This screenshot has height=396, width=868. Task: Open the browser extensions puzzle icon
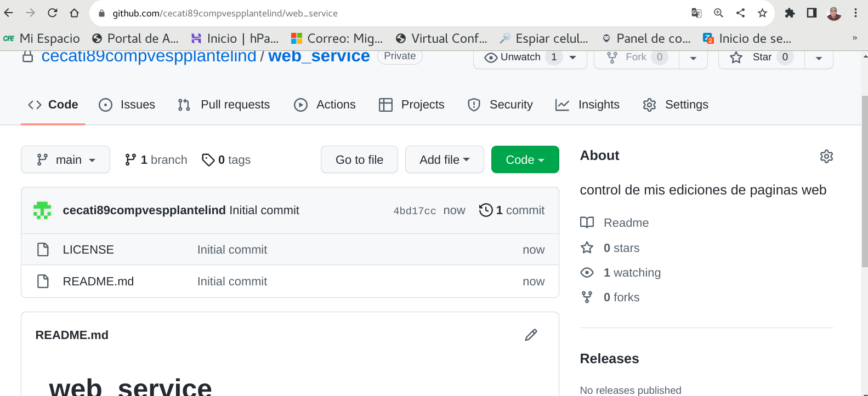(790, 13)
